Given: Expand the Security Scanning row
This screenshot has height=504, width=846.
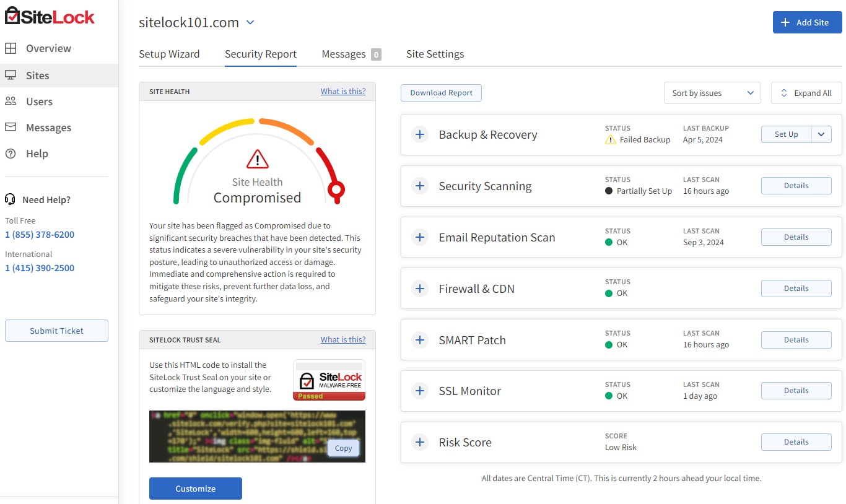Looking at the screenshot, I should pyautogui.click(x=420, y=186).
